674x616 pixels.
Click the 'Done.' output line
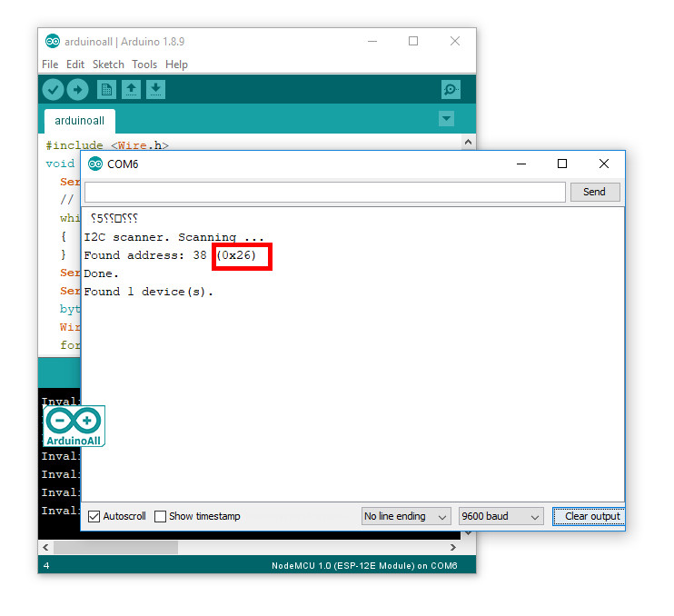click(101, 273)
